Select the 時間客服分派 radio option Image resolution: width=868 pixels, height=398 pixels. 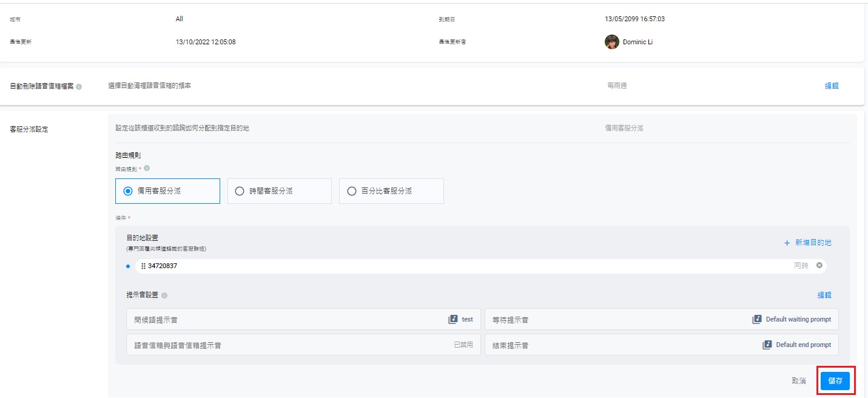280,191
